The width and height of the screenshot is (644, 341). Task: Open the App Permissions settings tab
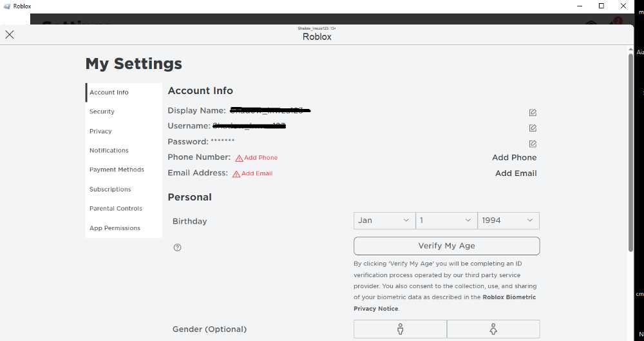(x=124, y=228)
